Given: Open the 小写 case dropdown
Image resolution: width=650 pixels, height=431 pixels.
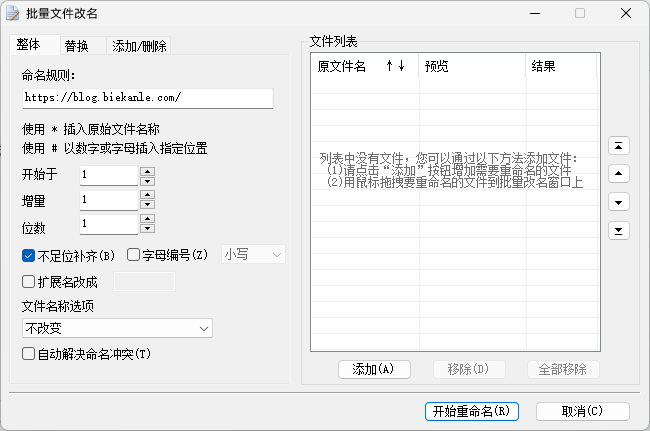Looking at the screenshot, I should pyautogui.click(x=253, y=254).
